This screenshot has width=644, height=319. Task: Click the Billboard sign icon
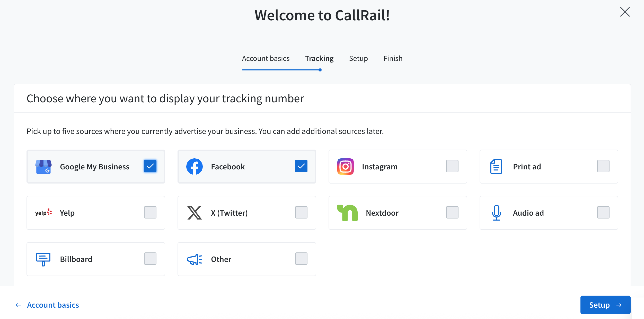(x=43, y=259)
